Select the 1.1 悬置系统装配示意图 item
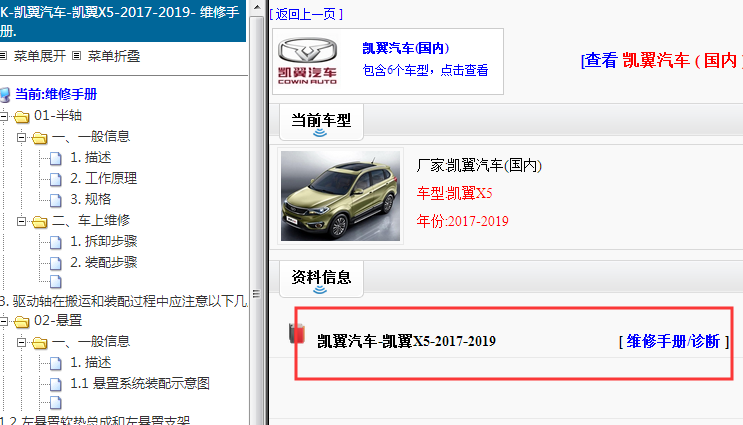The width and height of the screenshot is (743, 425). pos(140,383)
